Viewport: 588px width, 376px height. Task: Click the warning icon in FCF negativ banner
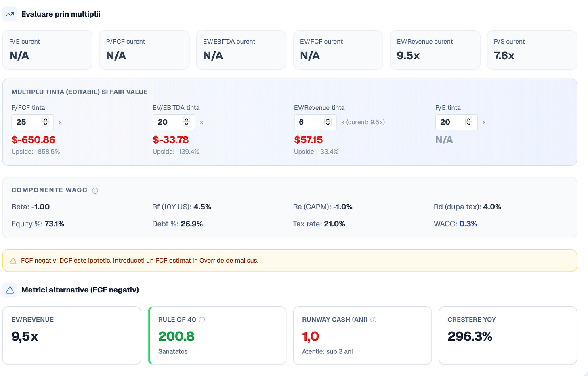tap(13, 261)
